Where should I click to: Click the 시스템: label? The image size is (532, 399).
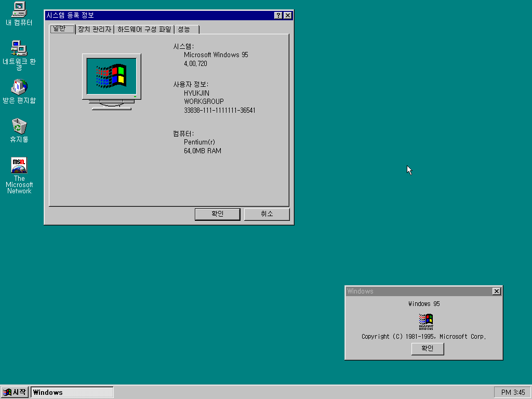[x=183, y=46]
